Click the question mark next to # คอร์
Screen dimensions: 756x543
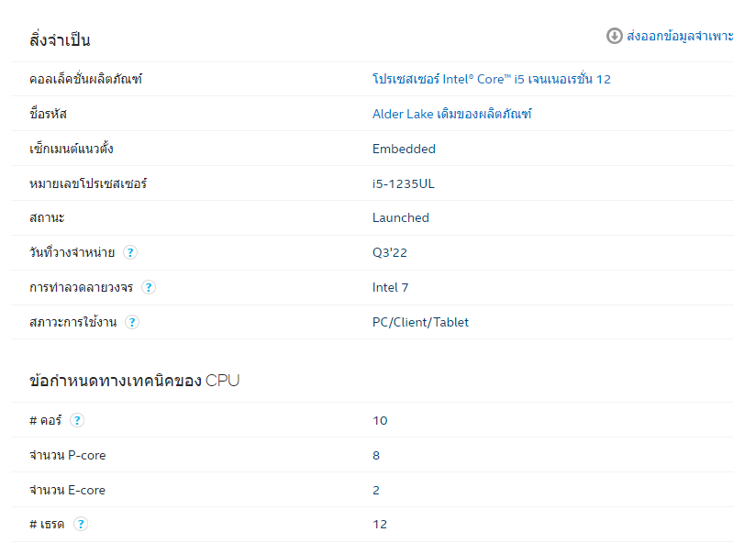(x=77, y=421)
